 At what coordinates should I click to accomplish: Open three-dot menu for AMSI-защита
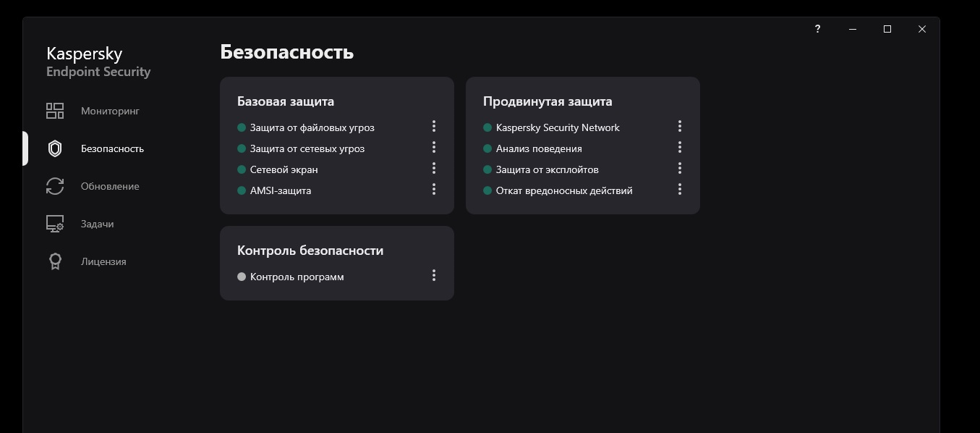pos(434,190)
